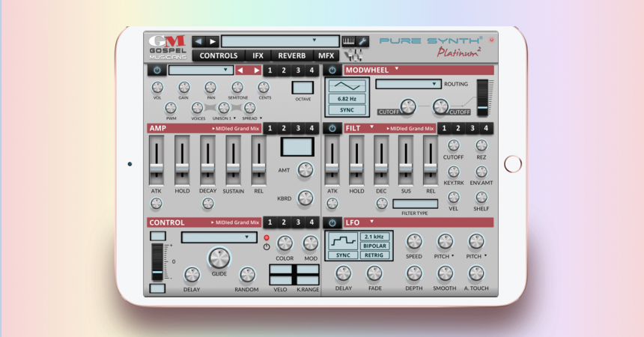Toggle the oscillator power button
The height and width of the screenshot is (337, 644).
(x=157, y=70)
